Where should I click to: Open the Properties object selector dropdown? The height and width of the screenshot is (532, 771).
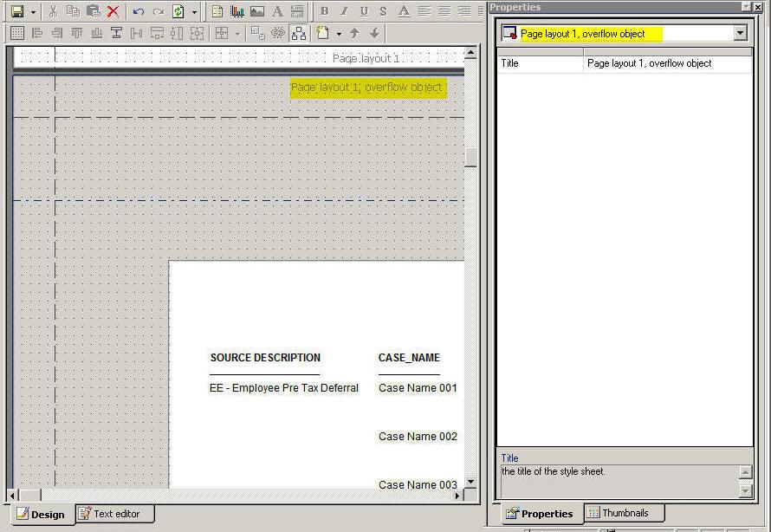point(739,33)
